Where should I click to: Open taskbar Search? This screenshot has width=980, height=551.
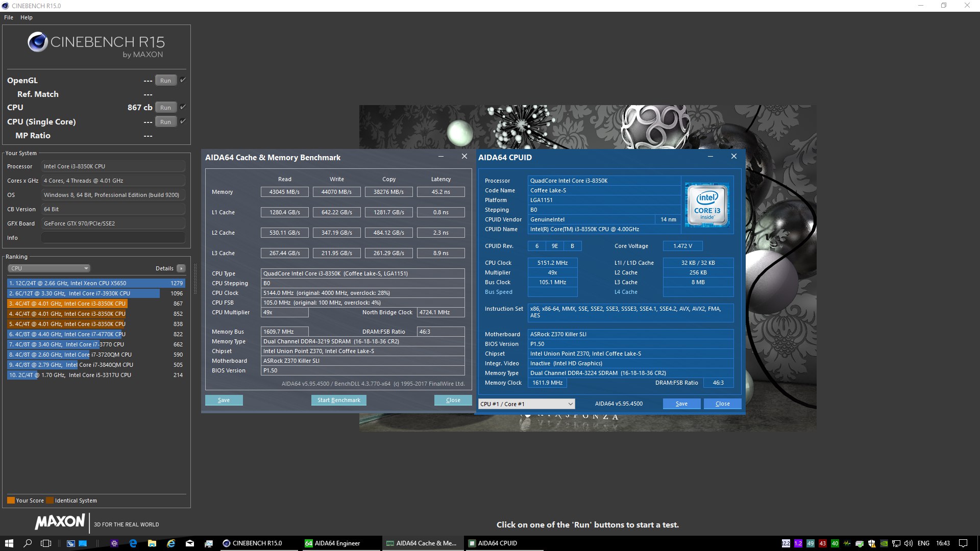28,543
